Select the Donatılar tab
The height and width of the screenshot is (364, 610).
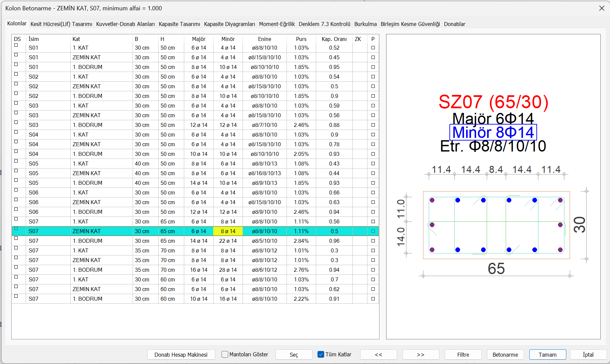[454, 24]
